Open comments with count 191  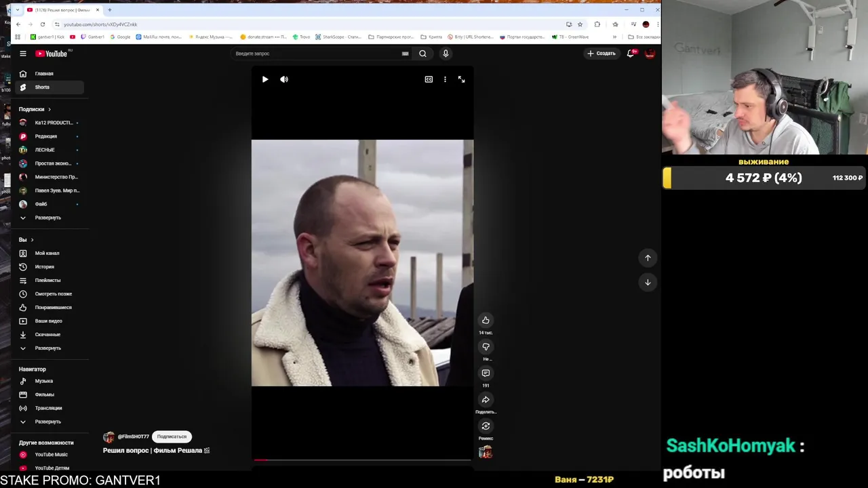pos(486,373)
